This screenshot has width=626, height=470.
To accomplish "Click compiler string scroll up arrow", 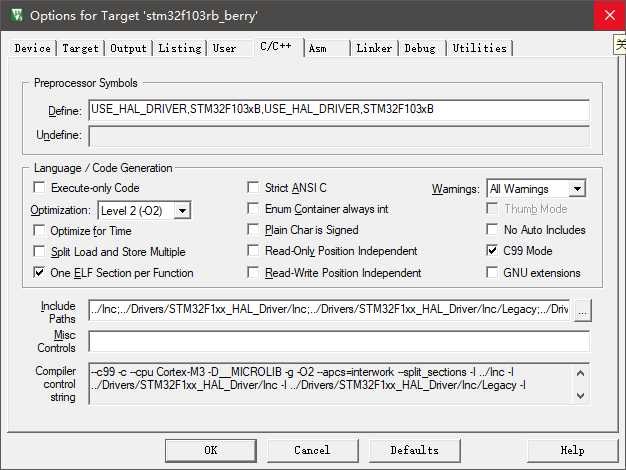I will (580, 373).
